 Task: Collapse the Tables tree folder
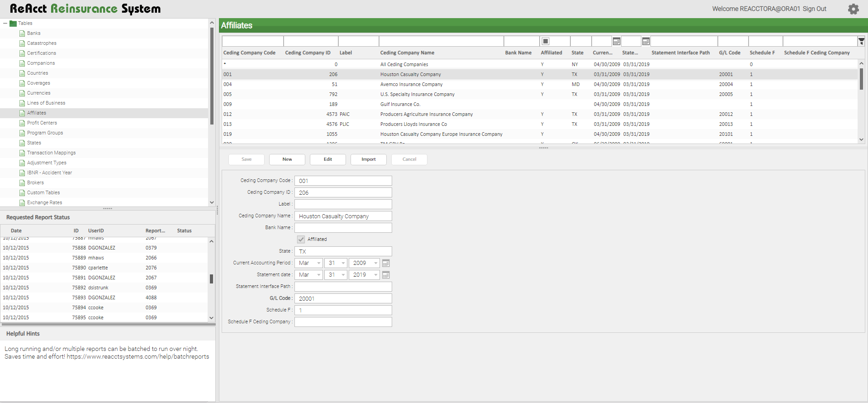pyautogui.click(x=5, y=23)
